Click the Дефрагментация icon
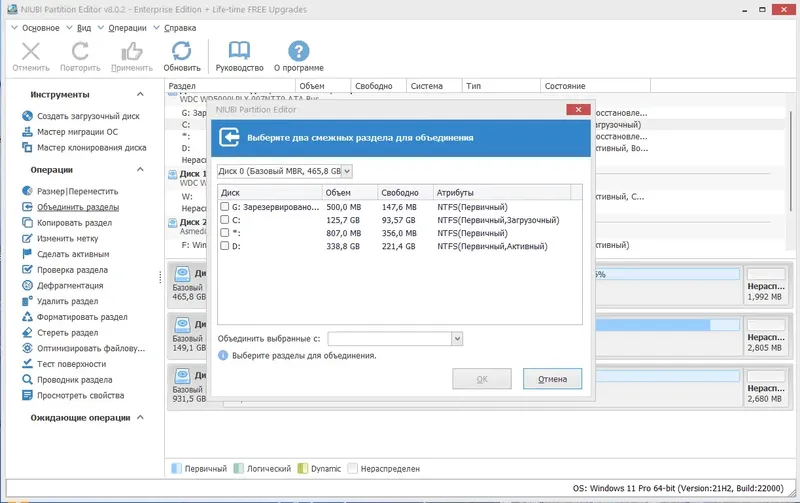 27,285
